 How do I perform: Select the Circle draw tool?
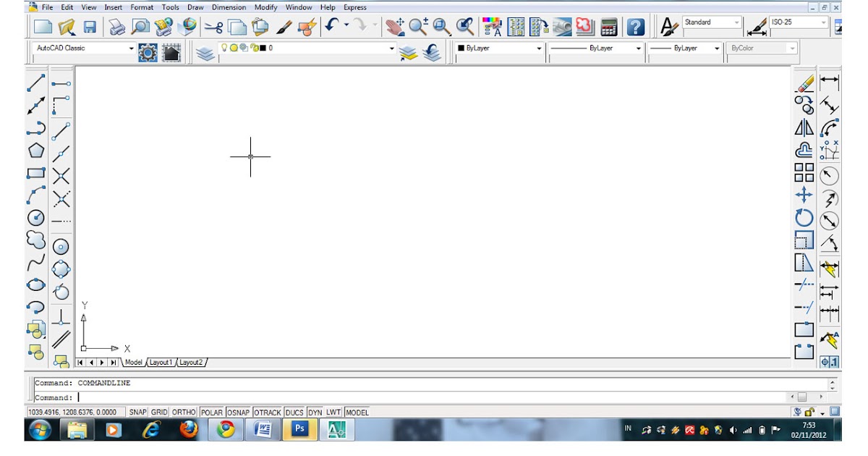click(x=36, y=217)
